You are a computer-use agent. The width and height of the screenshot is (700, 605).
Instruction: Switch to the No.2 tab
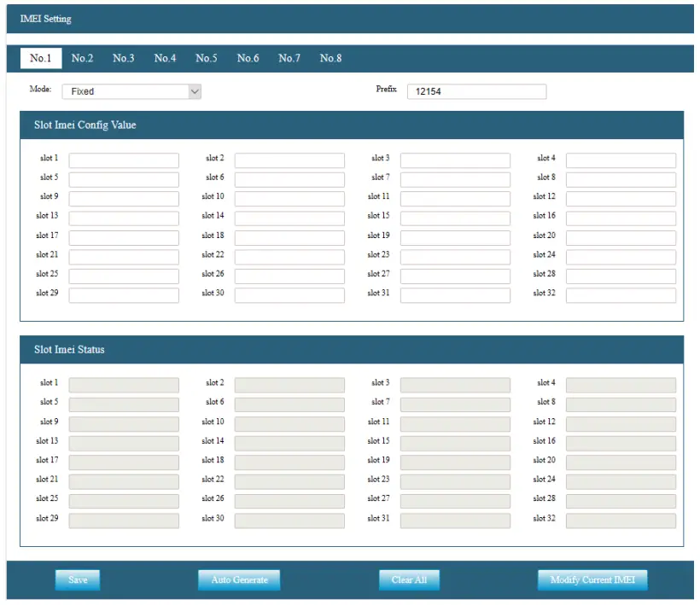pyautogui.click(x=82, y=58)
